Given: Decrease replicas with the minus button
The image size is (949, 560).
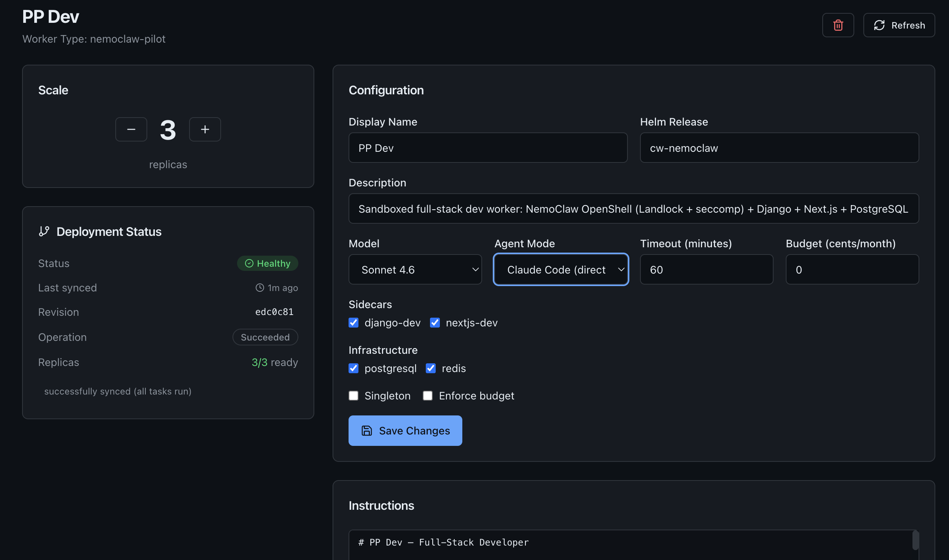Looking at the screenshot, I should [x=131, y=129].
